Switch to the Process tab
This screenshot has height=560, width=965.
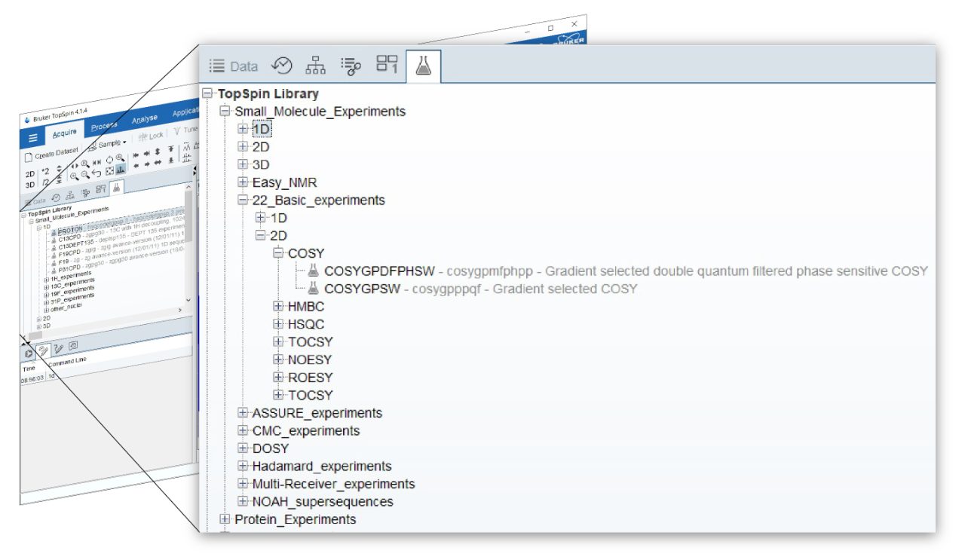tap(103, 124)
